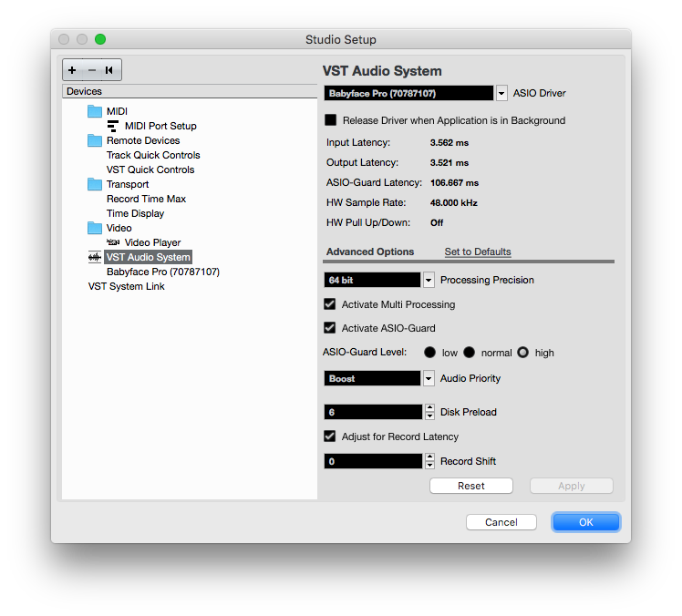Uncheck Activate Multi Processing

[x=330, y=303]
